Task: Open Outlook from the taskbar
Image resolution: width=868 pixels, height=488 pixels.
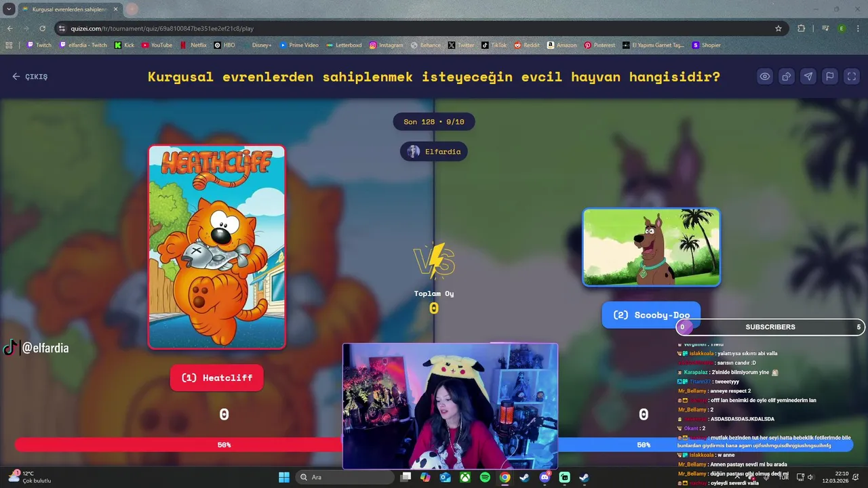Action: [x=446, y=477]
